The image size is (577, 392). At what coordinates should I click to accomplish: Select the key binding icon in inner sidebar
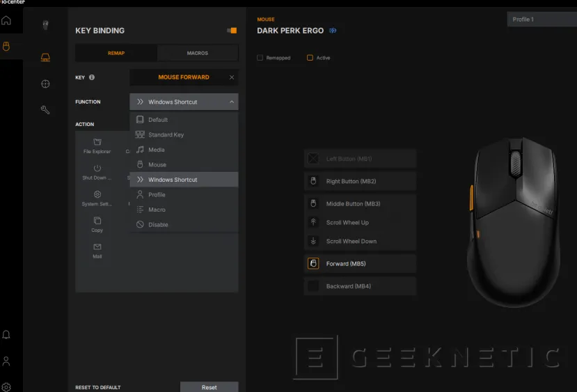[45, 57]
